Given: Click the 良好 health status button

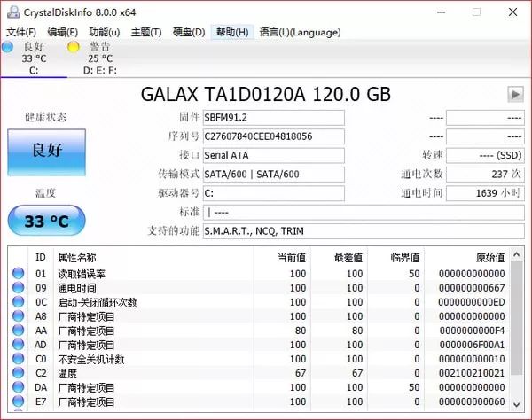Looking at the screenshot, I should point(46,152).
